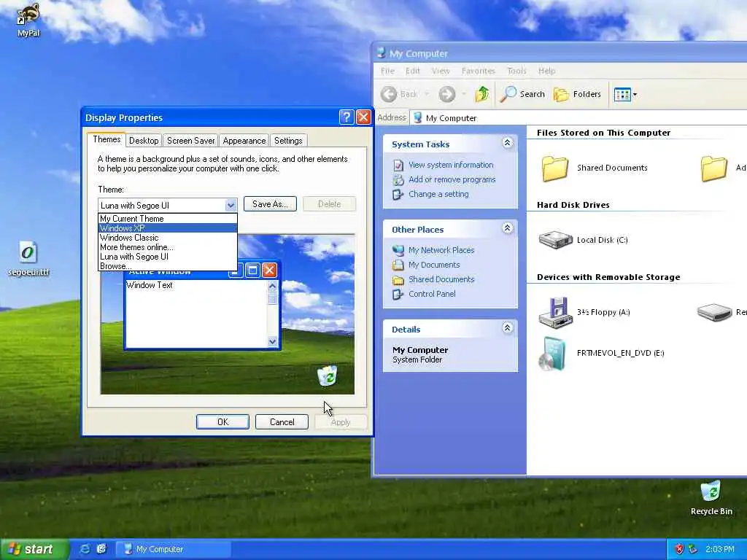Click the system clock showing 2:03 PM
Viewport: 747px width, 560px height.
coord(720,549)
